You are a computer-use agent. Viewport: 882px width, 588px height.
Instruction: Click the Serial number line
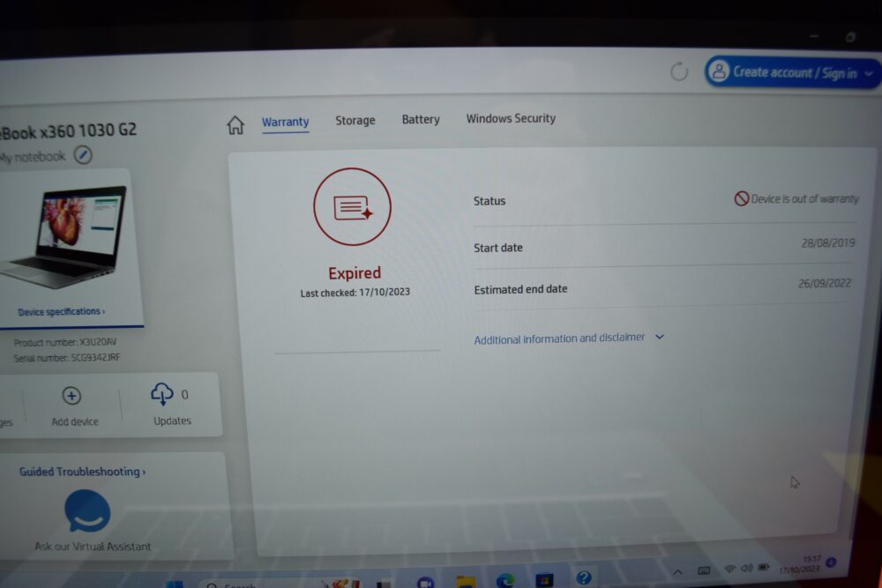tap(67, 358)
